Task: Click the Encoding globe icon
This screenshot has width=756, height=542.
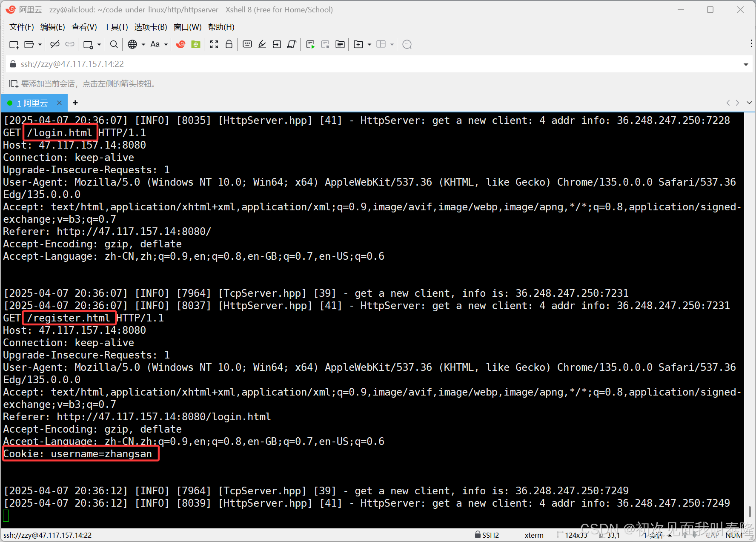Action: [x=132, y=44]
